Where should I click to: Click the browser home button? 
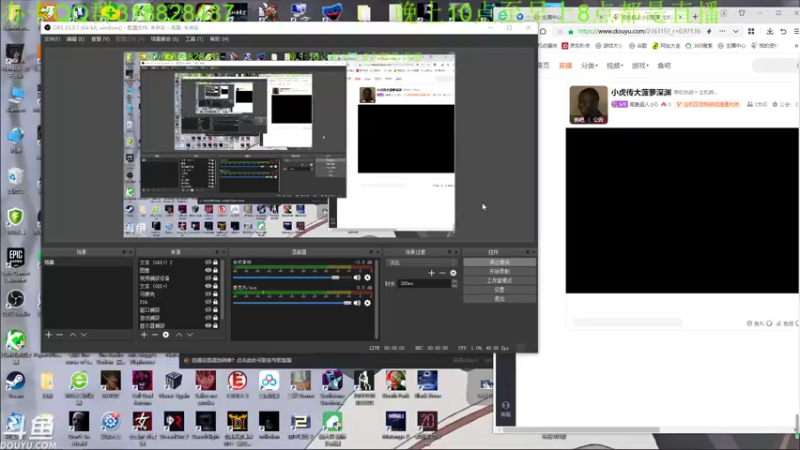(543, 31)
